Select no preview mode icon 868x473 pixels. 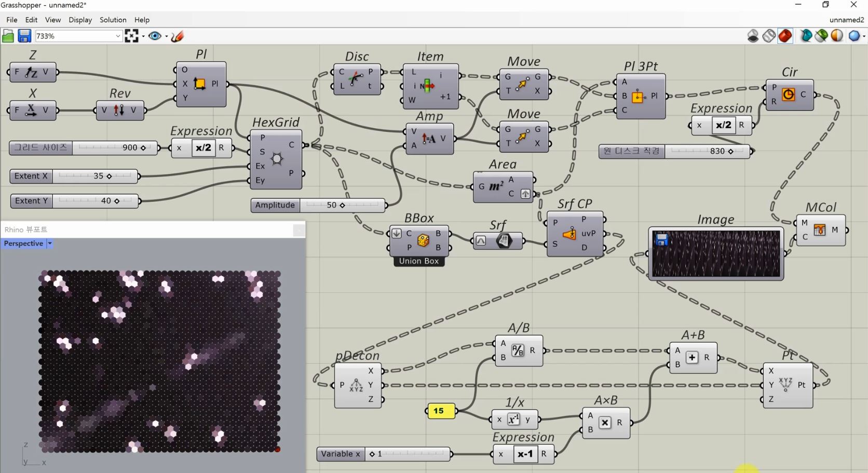point(753,36)
